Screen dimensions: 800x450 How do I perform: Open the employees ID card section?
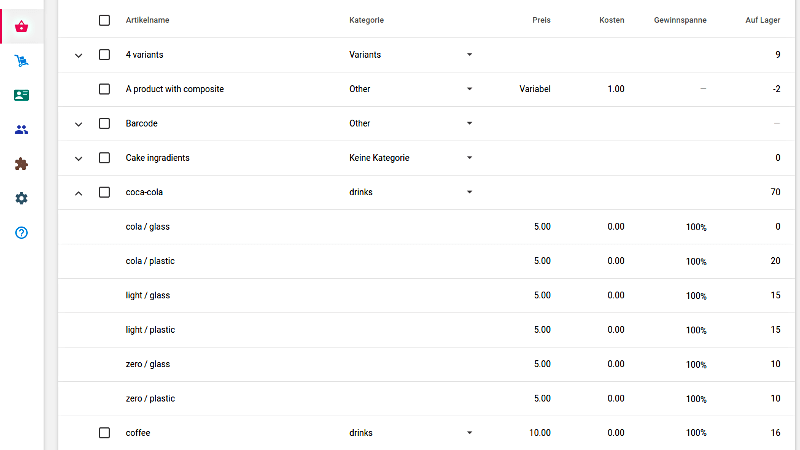pyautogui.click(x=21, y=96)
